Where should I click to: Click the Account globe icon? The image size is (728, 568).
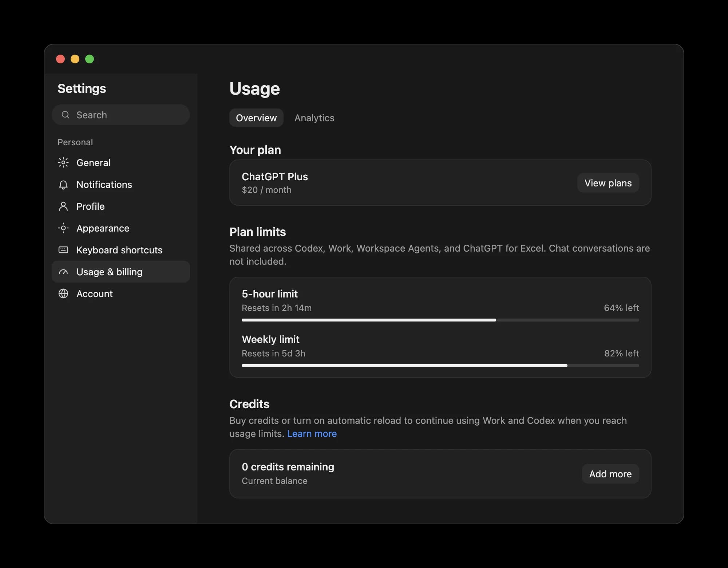click(x=63, y=294)
